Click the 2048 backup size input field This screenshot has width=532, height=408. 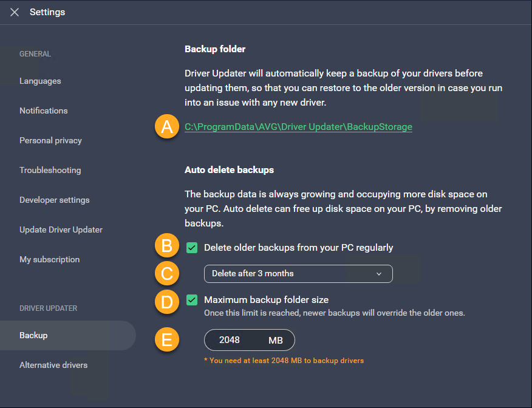(230, 340)
